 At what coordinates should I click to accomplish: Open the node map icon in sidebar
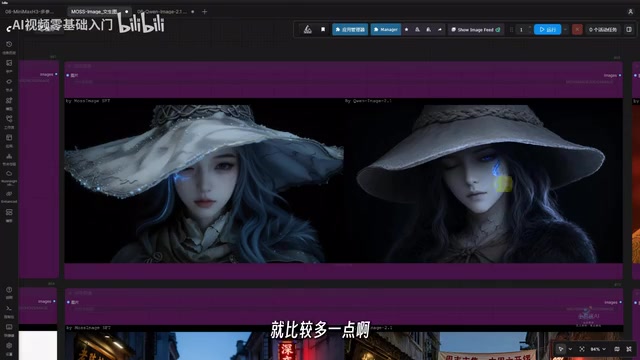click(x=9, y=156)
